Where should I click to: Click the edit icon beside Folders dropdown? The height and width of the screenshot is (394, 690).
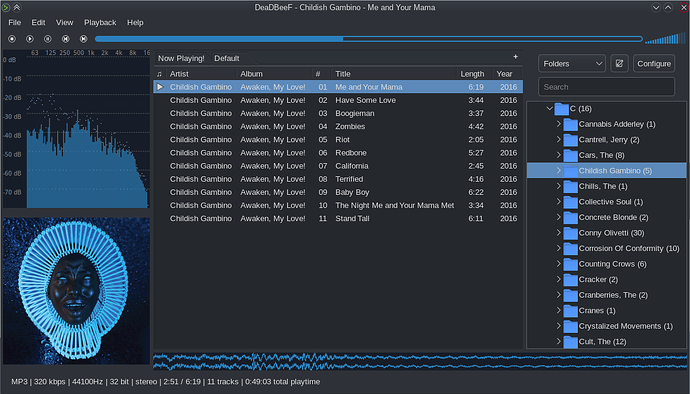[619, 63]
